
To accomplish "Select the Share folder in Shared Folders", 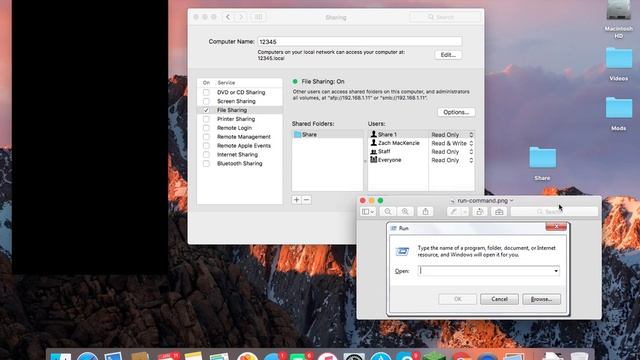I will click(327, 134).
